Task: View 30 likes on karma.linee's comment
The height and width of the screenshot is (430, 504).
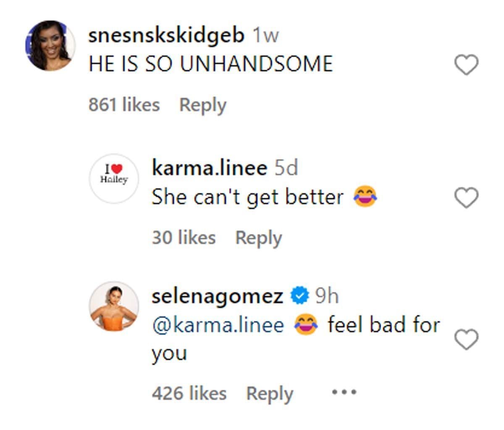Action: tap(184, 237)
